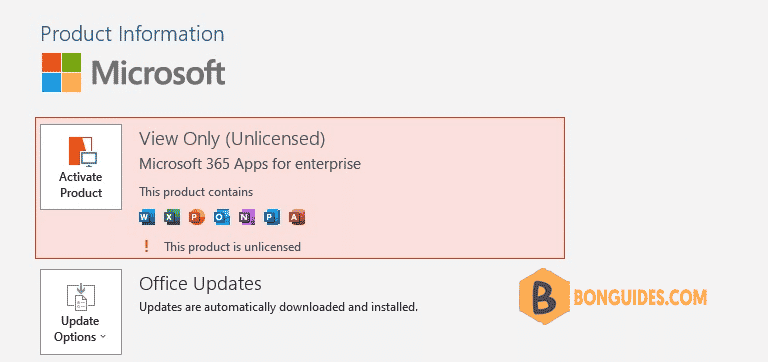Click the Product Information heading
This screenshot has width=768, height=362.
132,34
